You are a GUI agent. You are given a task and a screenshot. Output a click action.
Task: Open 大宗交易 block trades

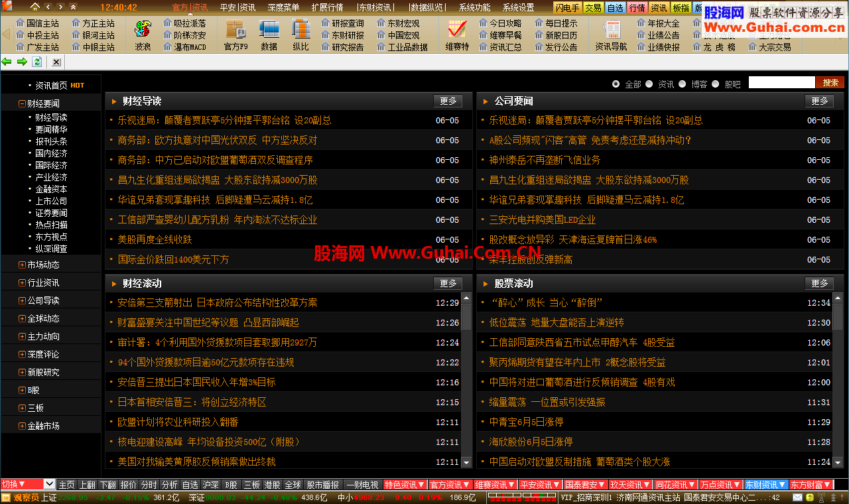(770, 47)
